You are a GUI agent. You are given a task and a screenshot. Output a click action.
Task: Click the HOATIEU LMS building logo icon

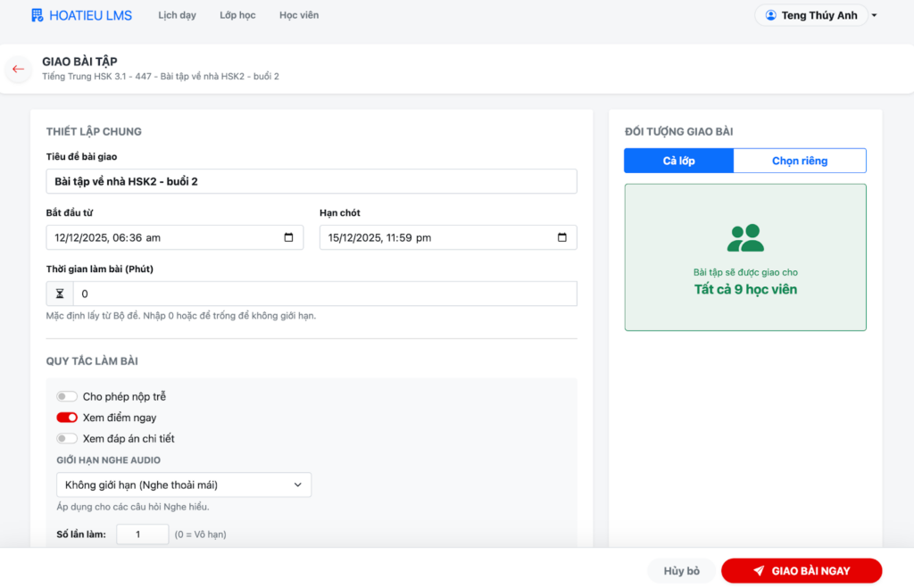point(37,15)
